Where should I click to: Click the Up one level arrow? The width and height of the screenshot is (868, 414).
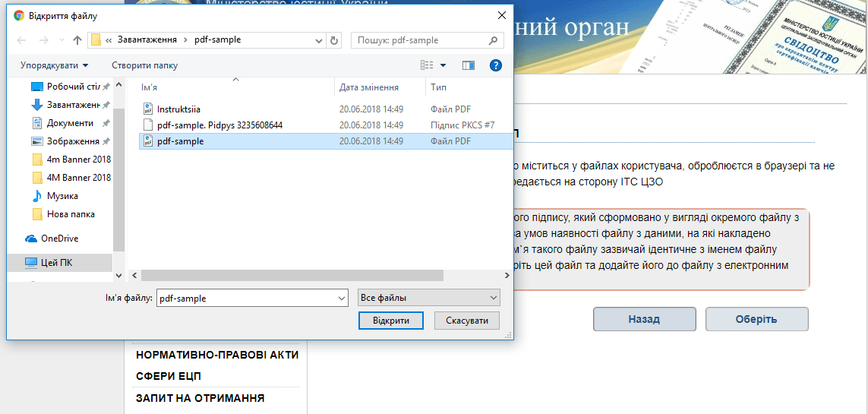77,40
